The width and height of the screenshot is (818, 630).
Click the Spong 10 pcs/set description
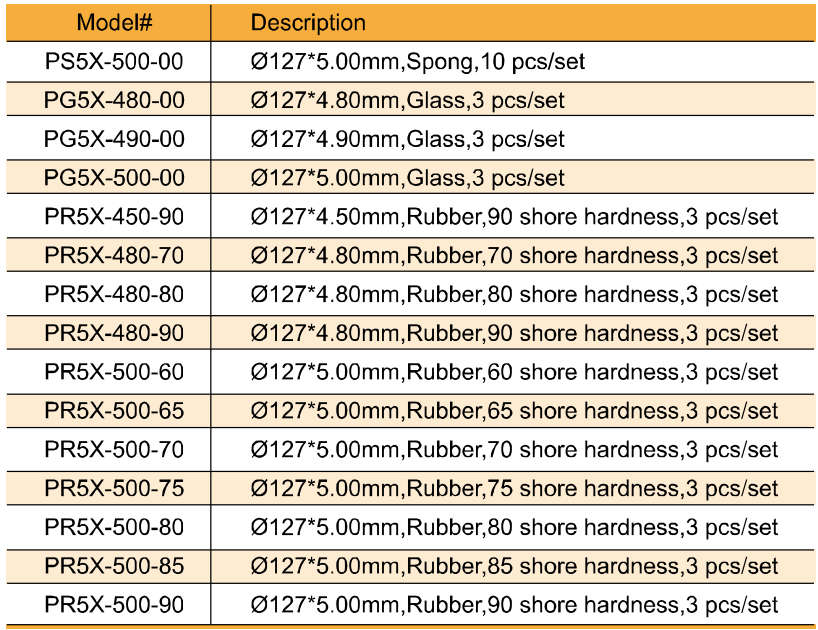[417, 61]
